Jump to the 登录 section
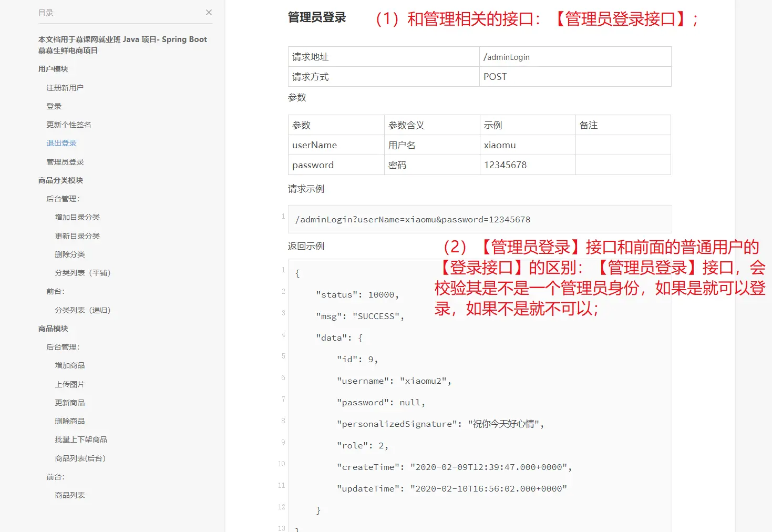The width and height of the screenshot is (772, 532). 54,106
